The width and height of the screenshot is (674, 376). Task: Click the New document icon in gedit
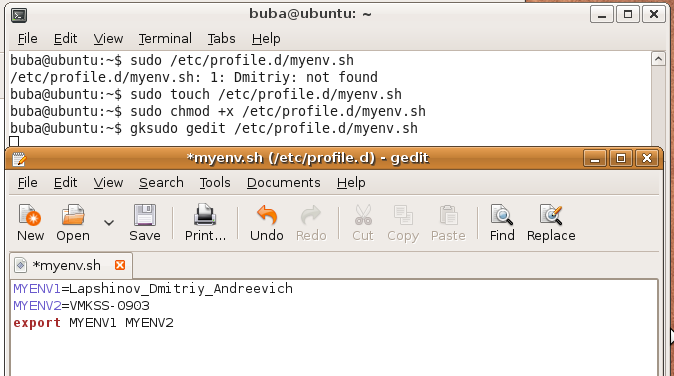pyautogui.click(x=30, y=215)
